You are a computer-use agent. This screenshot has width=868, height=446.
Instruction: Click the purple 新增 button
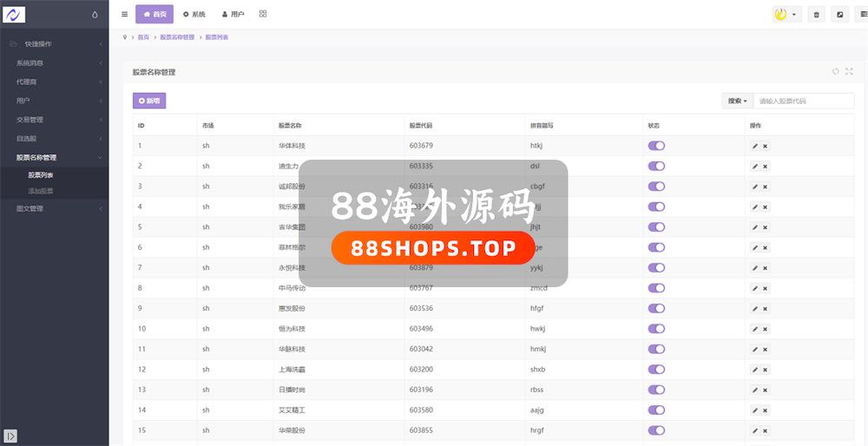tap(149, 101)
